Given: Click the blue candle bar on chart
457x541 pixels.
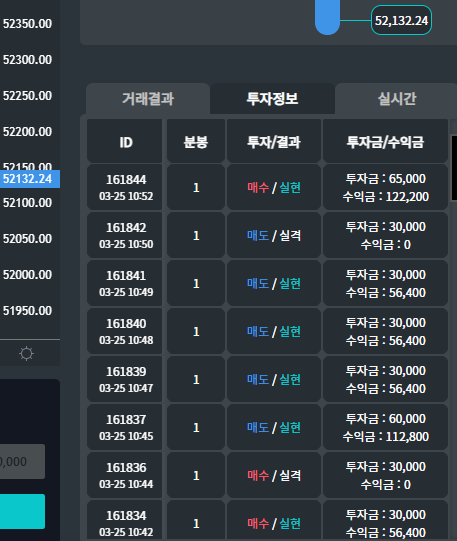Looking at the screenshot, I should pos(327,17).
